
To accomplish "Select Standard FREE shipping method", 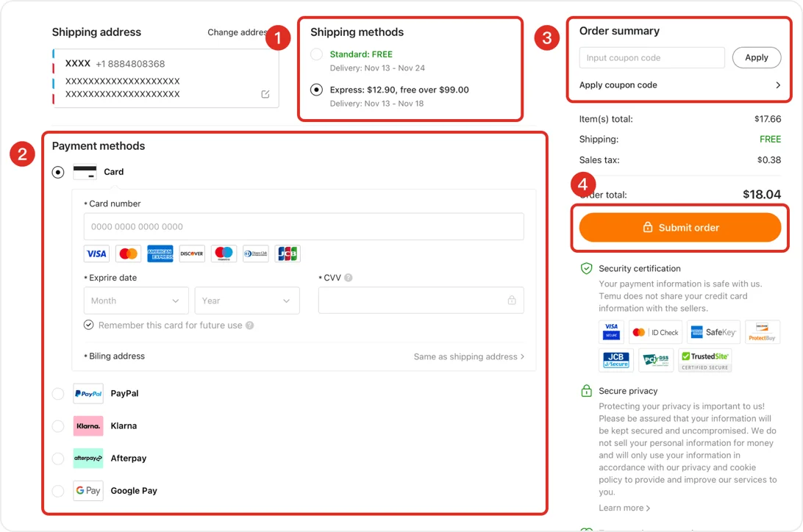I will coord(316,54).
